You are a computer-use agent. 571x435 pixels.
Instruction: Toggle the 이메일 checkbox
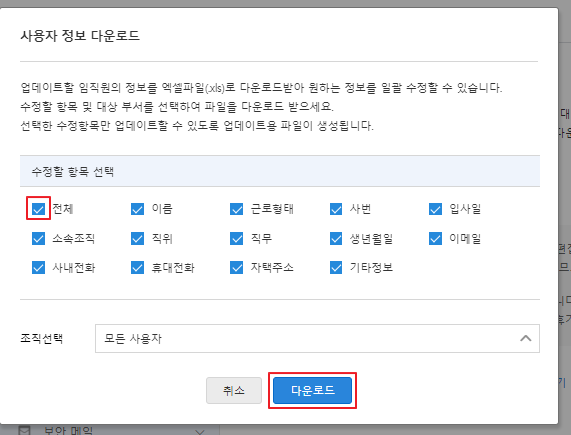[x=435, y=238]
